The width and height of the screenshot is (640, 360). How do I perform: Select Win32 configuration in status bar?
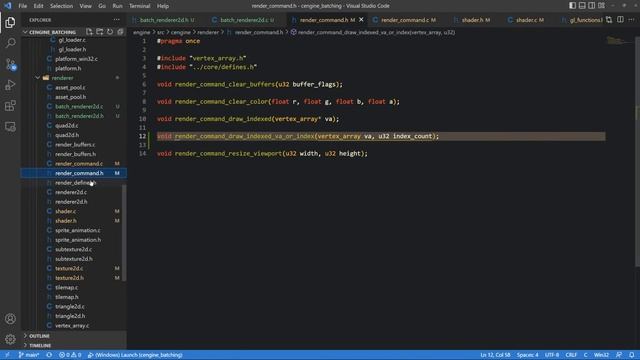[x=601, y=355]
